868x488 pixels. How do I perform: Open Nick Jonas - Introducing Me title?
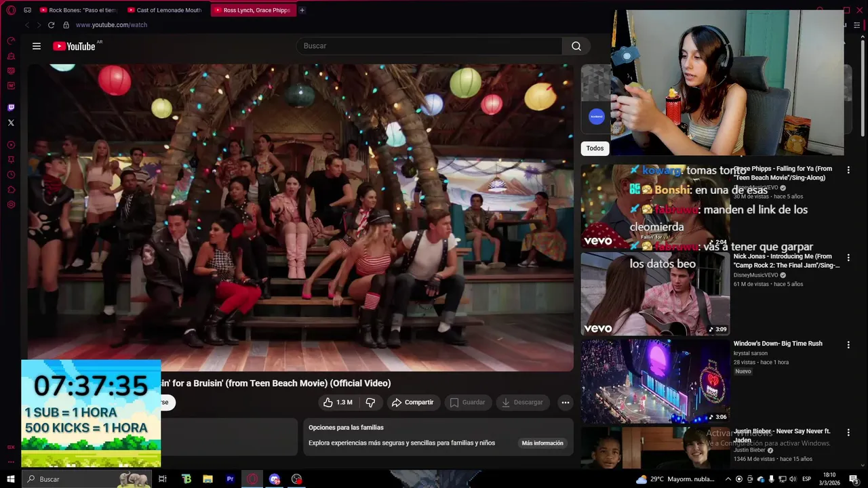(787, 261)
